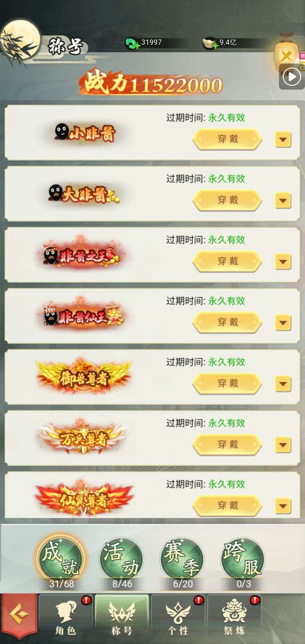
Task: Expand details for 小韭菜 title
Action: pos(283,139)
